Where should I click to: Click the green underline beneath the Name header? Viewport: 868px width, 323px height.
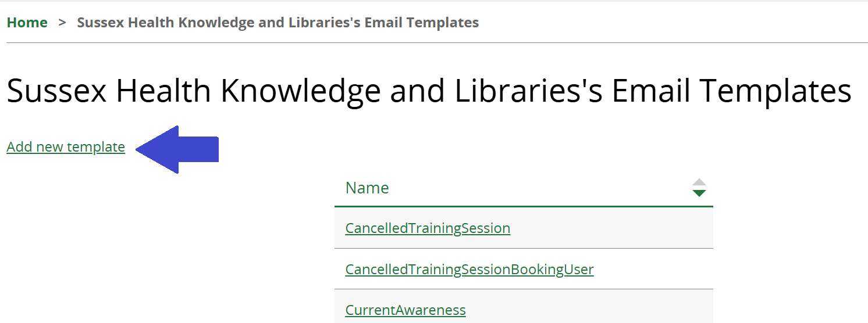pyautogui.click(x=524, y=206)
